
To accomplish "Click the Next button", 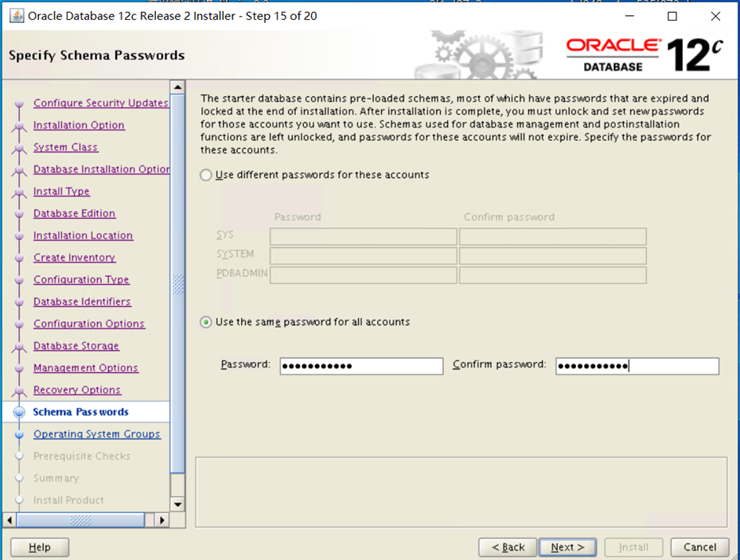I will point(567,547).
